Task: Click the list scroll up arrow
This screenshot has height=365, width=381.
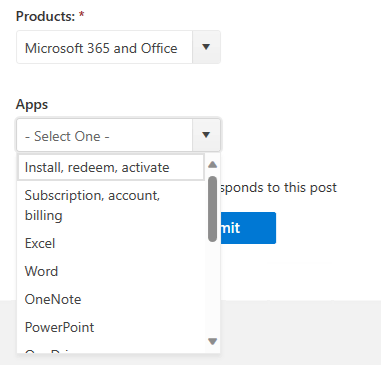Action: (212, 164)
